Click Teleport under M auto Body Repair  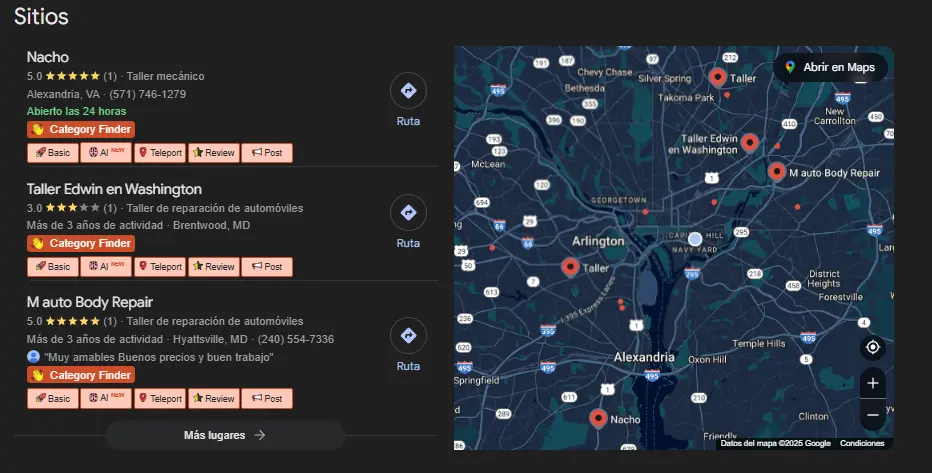pyautogui.click(x=160, y=399)
